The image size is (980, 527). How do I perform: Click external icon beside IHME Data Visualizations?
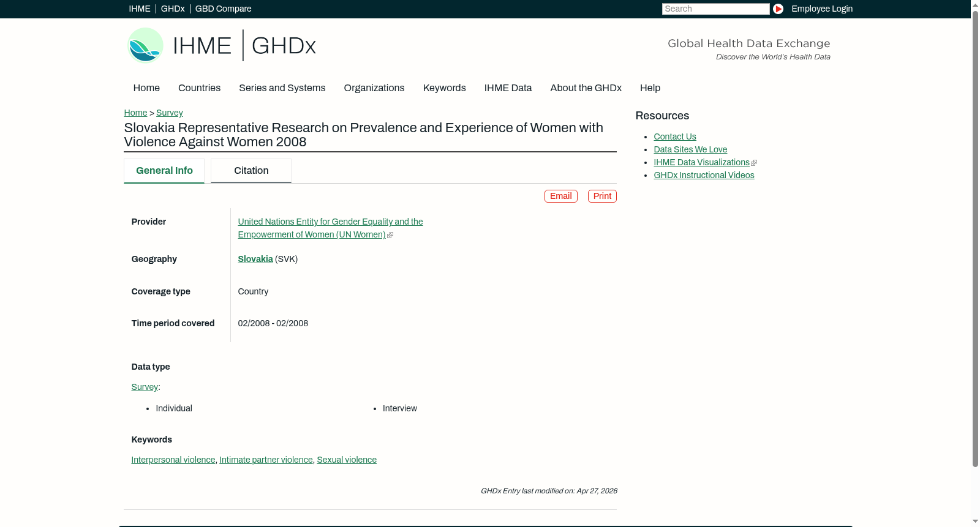(x=754, y=163)
